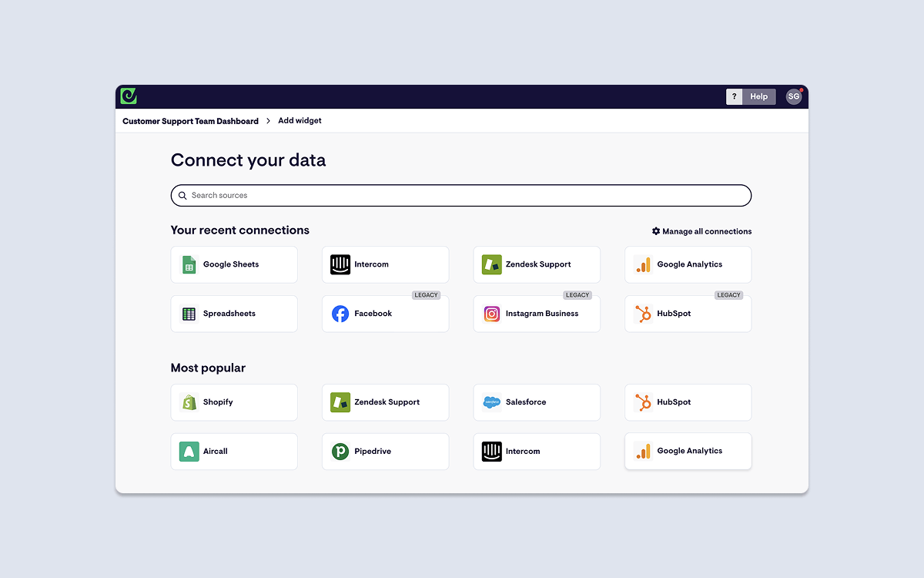Focus the Search sources input field
Image resolution: width=924 pixels, height=578 pixels.
pos(460,196)
